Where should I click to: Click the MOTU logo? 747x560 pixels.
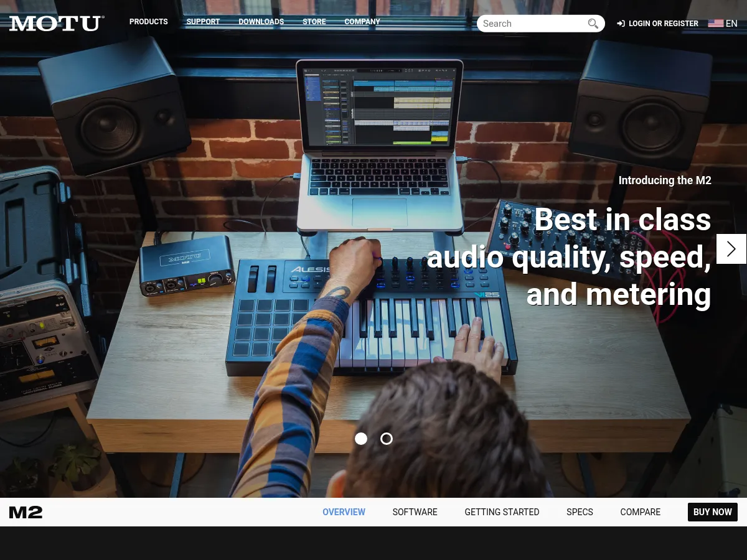tap(57, 24)
